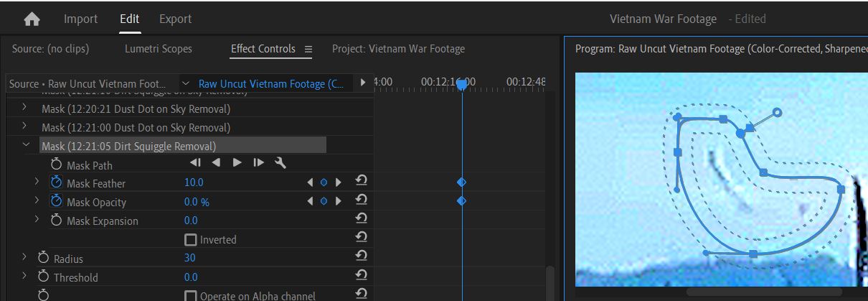The image size is (868, 301).
Task: Expand the Radius property
Action: (24, 257)
